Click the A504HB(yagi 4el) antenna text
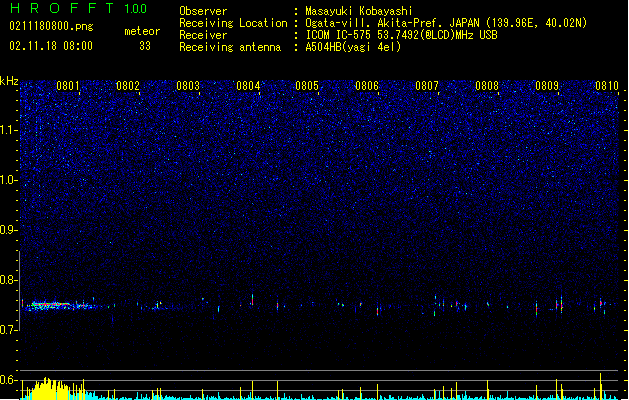The image size is (629, 400). coord(353,47)
